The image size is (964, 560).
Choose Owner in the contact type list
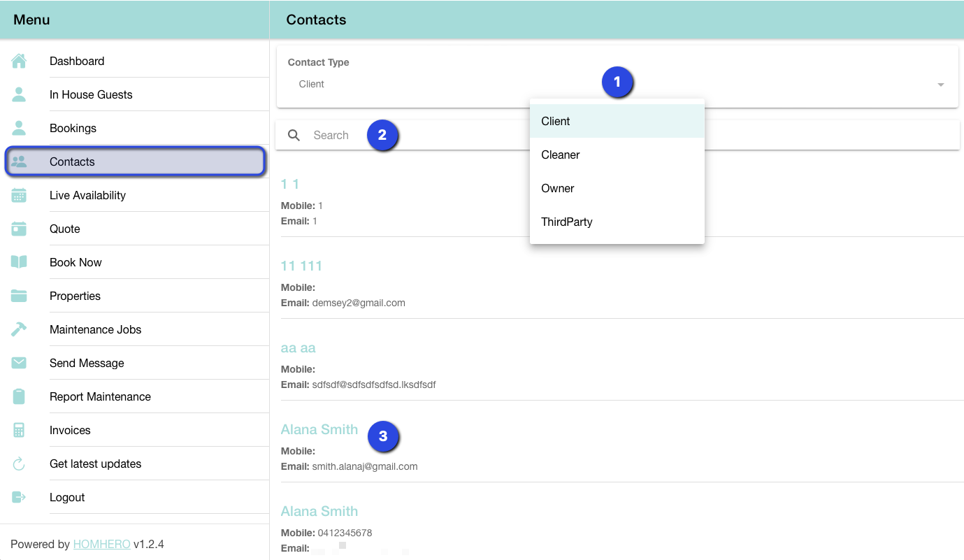click(x=558, y=189)
